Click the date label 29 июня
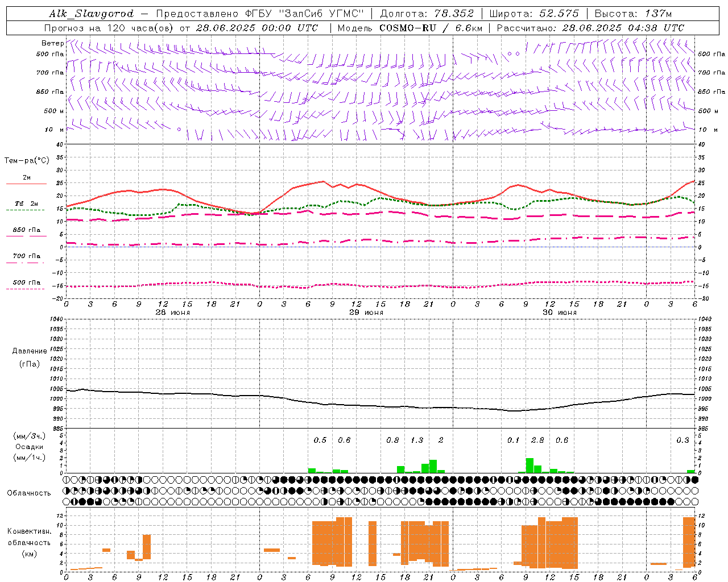 [366, 313]
